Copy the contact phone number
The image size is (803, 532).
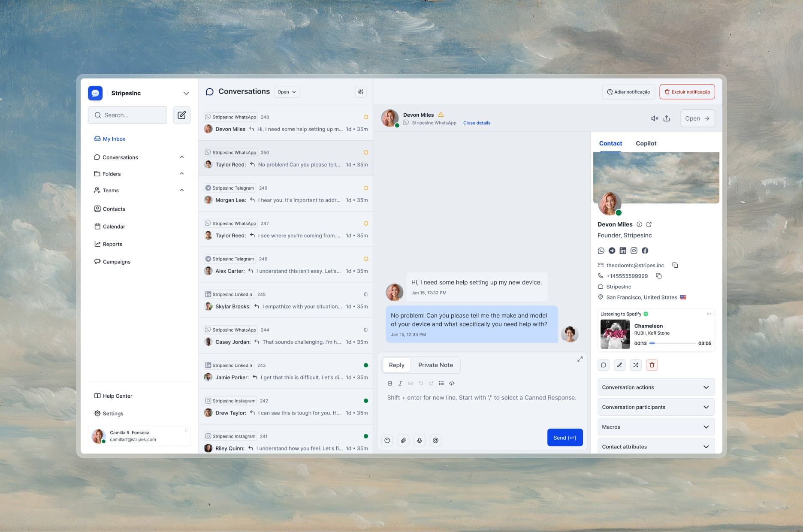[x=659, y=276]
